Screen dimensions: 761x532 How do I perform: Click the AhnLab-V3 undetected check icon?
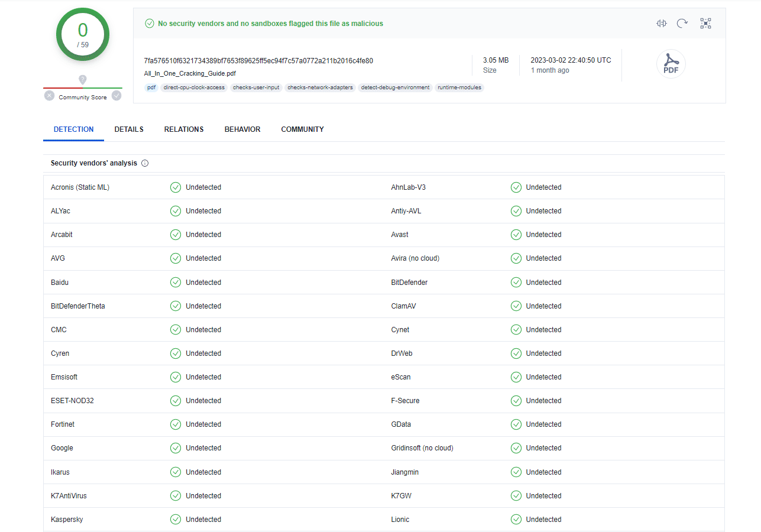tap(516, 187)
